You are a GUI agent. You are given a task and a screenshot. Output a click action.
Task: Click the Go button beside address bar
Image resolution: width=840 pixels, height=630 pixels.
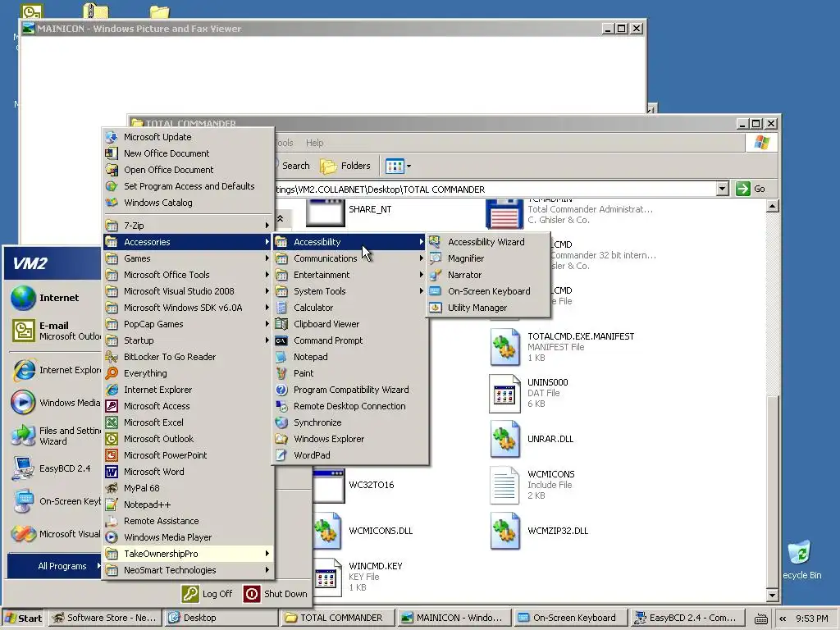pos(751,189)
